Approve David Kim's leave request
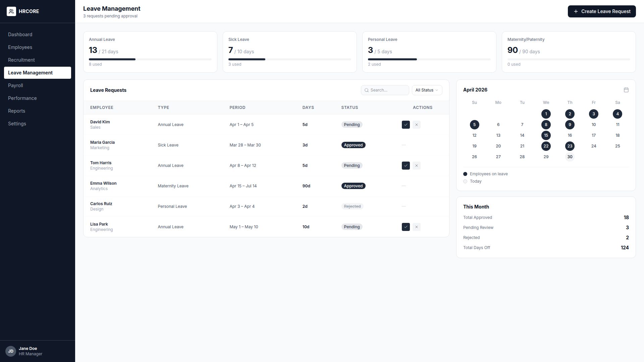 (406, 125)
